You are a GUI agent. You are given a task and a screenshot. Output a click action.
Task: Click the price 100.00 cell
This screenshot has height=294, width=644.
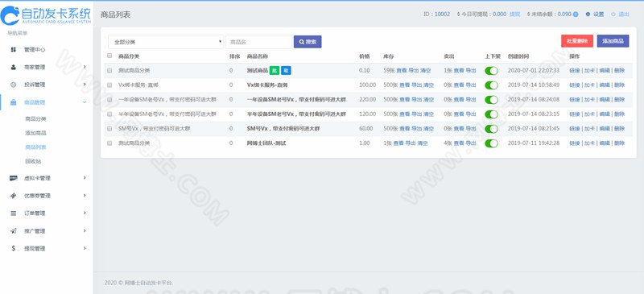367,85
